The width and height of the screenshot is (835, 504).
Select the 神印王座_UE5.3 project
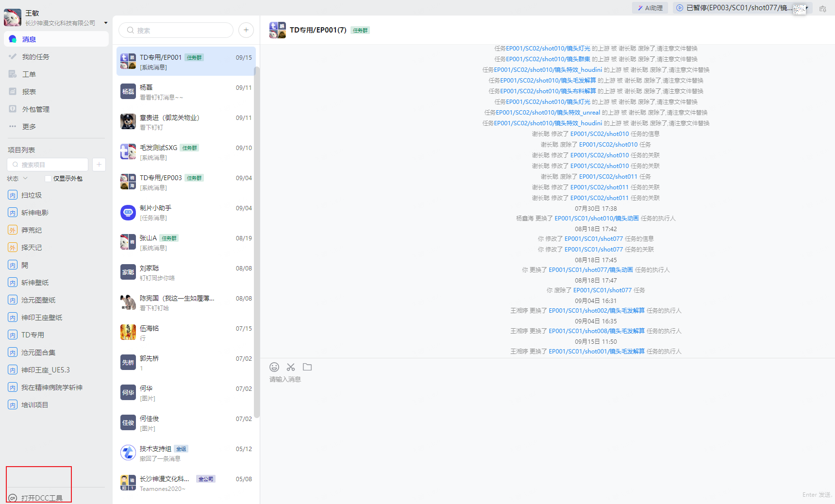tap(45, 370)
